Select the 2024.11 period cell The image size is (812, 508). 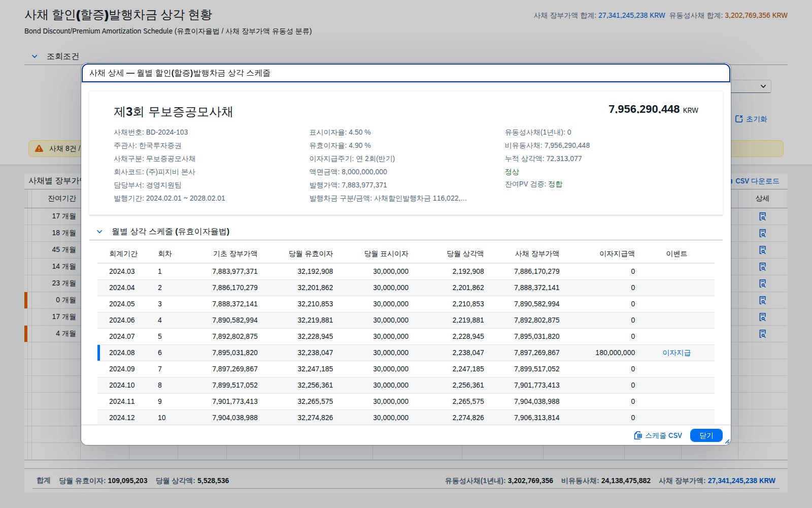pos(122,401)
